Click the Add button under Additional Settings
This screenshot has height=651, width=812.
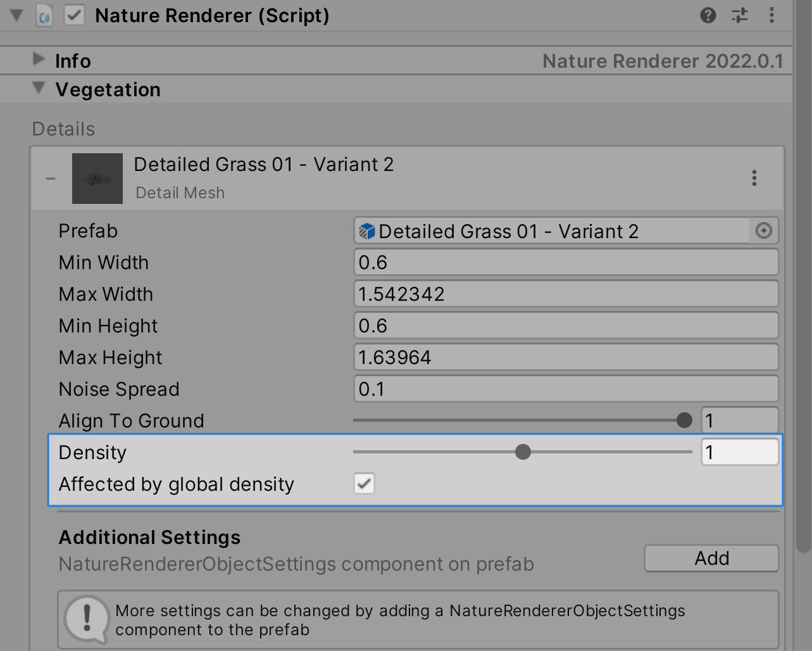pyautogui.click(x=710, y=558)
